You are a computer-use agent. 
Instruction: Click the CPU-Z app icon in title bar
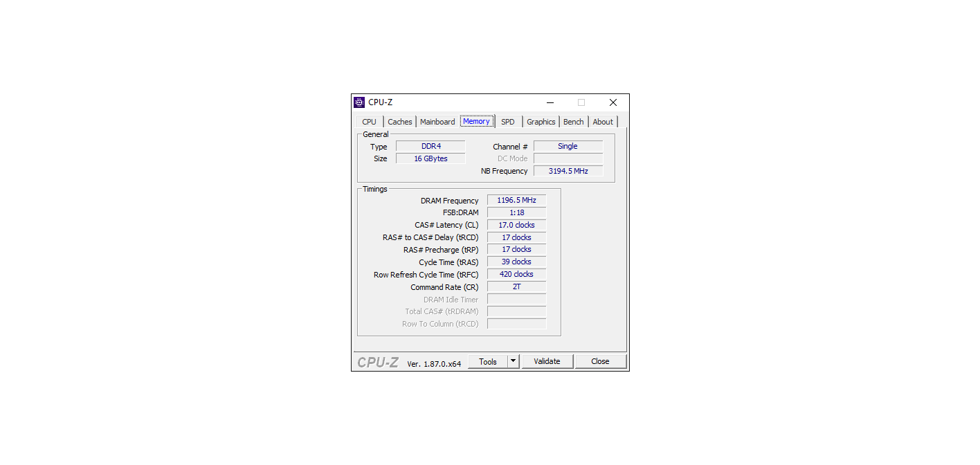coord(359,102)
